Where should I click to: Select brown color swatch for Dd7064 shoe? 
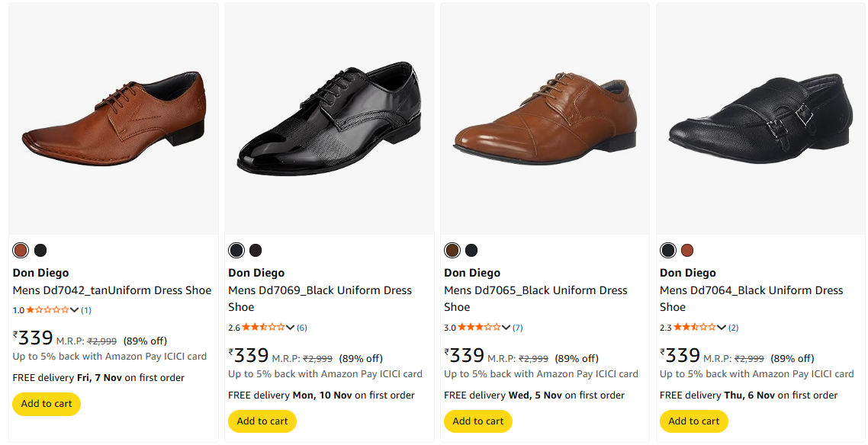(687, 250)
